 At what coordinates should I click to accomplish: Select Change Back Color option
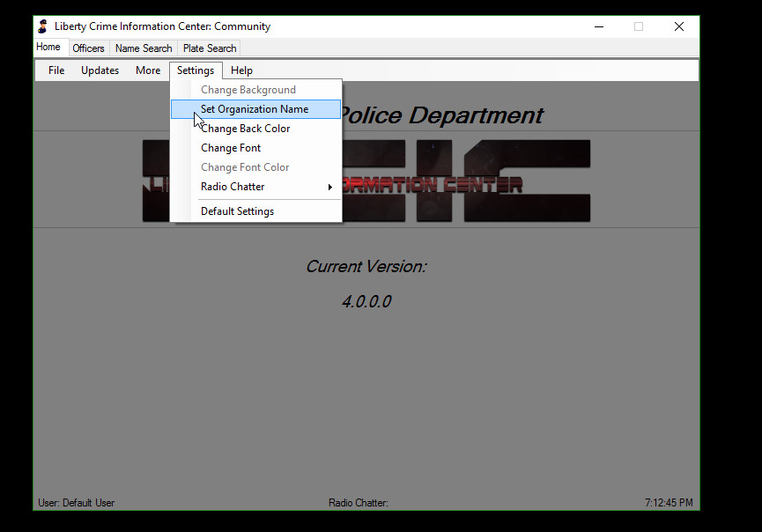(245, 129)
